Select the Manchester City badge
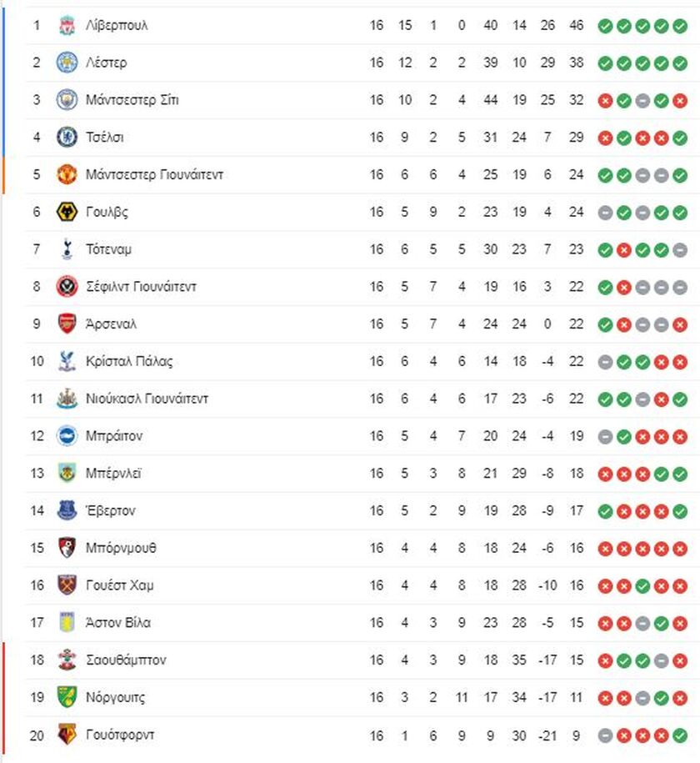This screenshot has height=763, width=700. tap(67, 100)
